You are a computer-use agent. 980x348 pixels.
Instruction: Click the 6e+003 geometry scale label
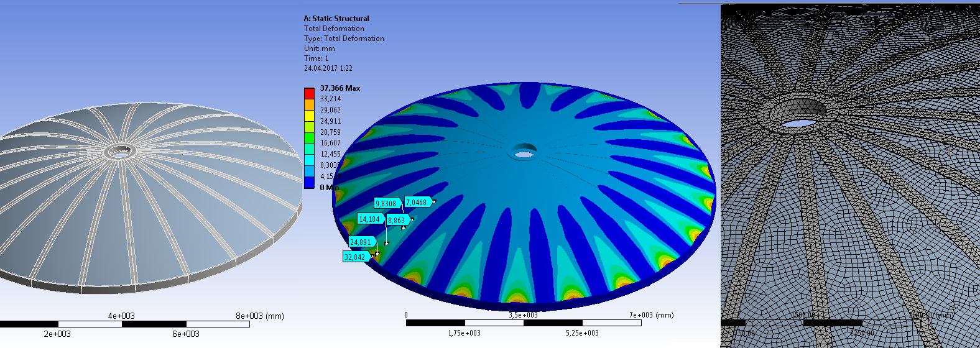[186, 334]
